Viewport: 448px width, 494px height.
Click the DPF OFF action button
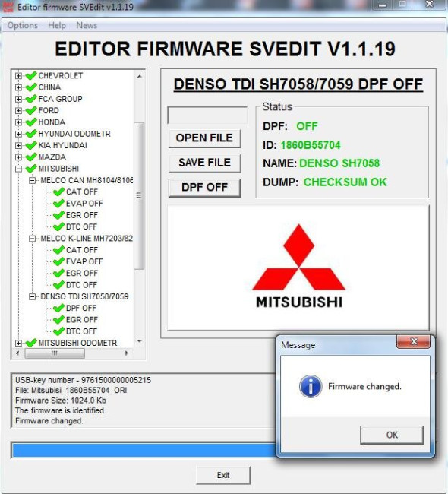205,188
